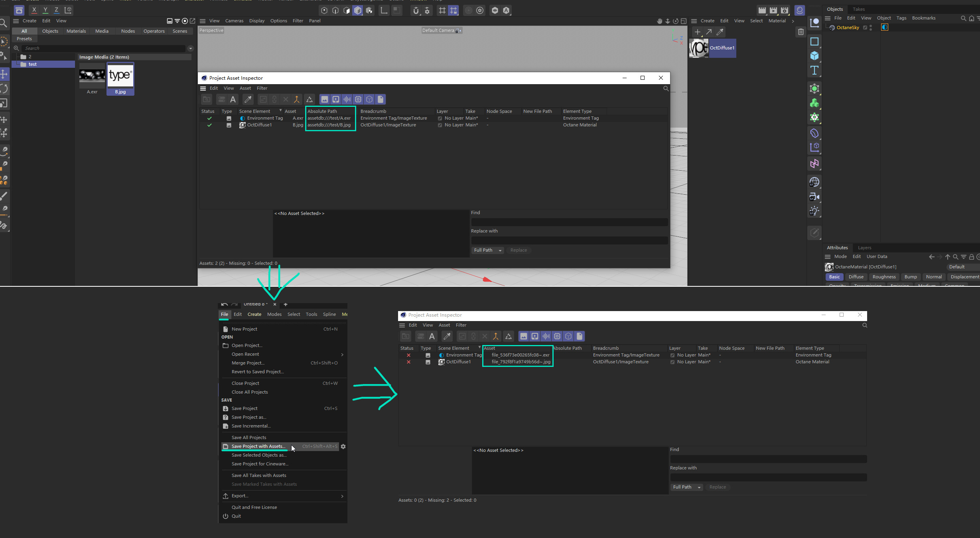The image size is (980, 538).
Task: Toggle OctaneSky visibility dots
Action: pyautogui.click(x=871, y=28)
